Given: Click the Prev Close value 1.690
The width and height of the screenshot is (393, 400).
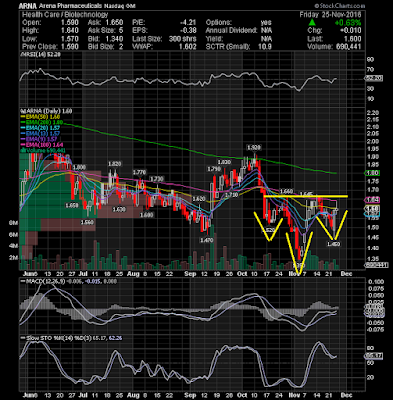Looking at the screenshot, I should [x=70, y=47].
